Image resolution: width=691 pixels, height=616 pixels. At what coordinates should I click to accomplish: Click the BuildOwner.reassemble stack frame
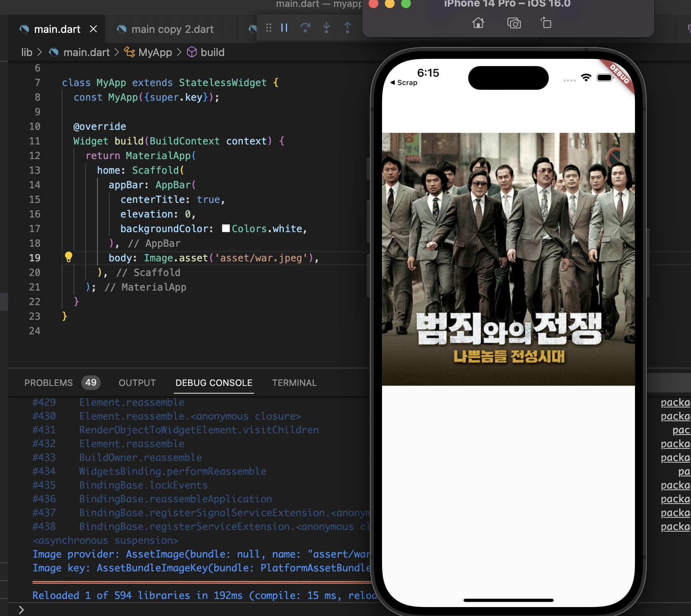coord(140,457)
